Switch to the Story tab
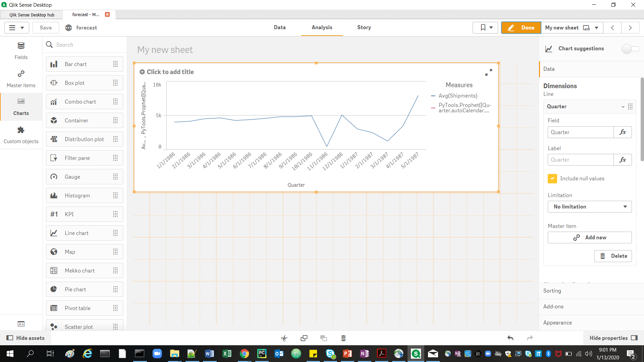644x362 pixels. (364, 27)
